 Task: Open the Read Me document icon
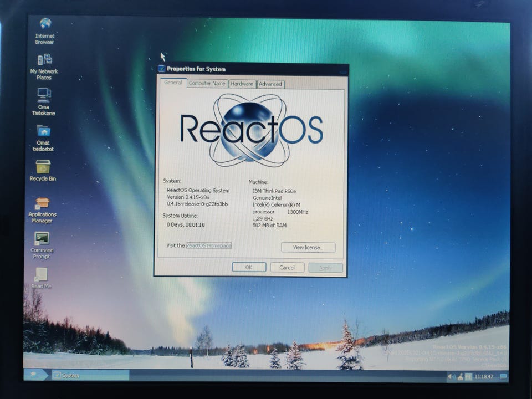tap(41, 274)
